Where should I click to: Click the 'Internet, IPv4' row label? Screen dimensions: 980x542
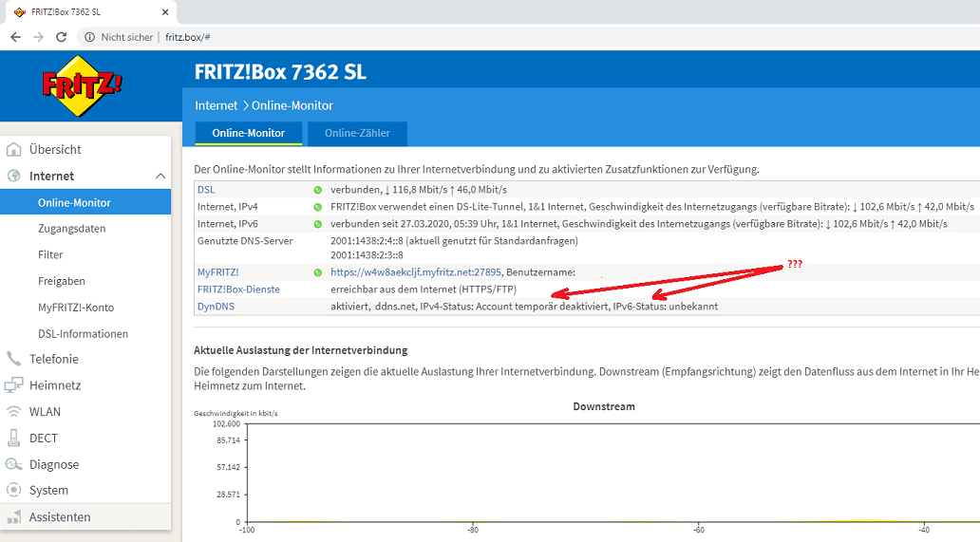pos(228,207)
